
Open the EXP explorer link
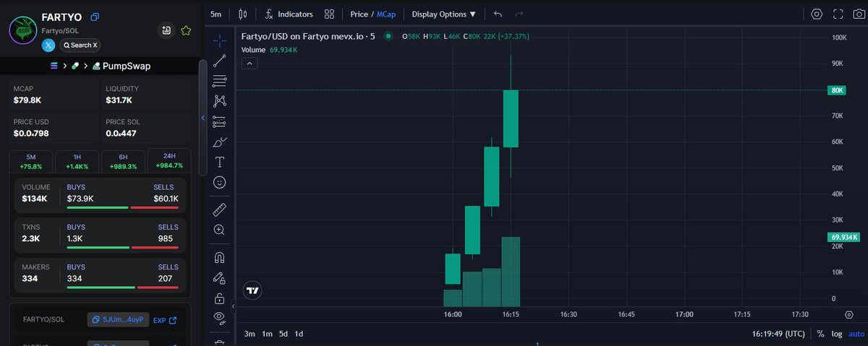click(165, 319)
